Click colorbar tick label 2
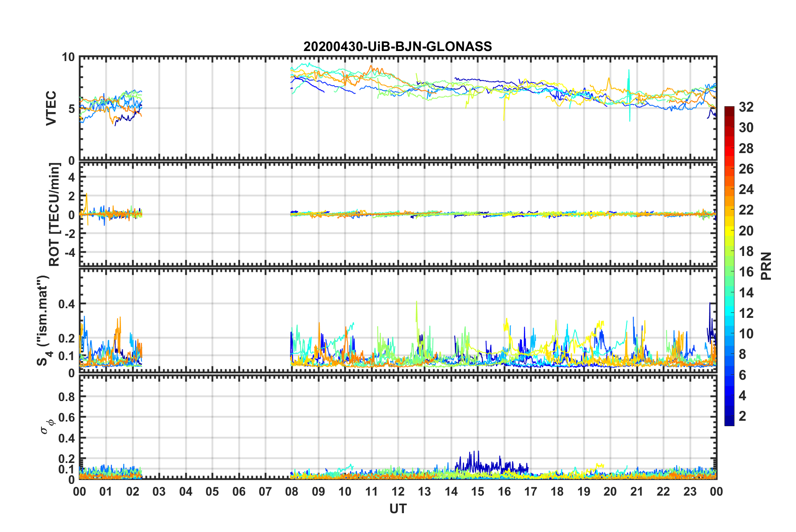Screen dimensions: 796x532 click(x=742, y=416)
